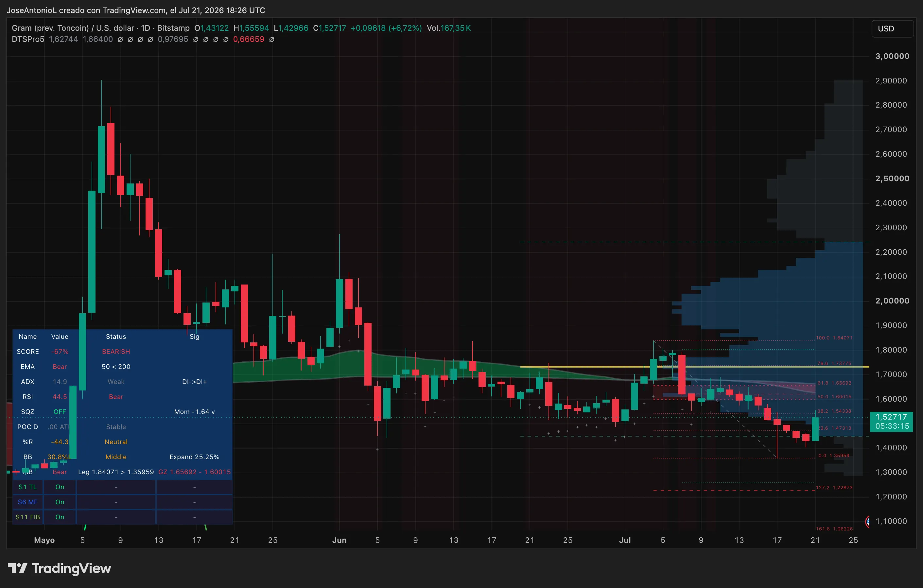The width and height of the screenshot is (923, 588).
Task: Click the Fibonacci label '50.0 1.60015'
Action: tap(834, 396)
